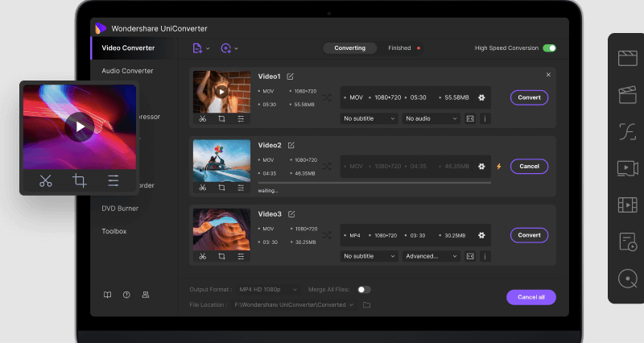Show Video3 info icon

click(485, 256)
